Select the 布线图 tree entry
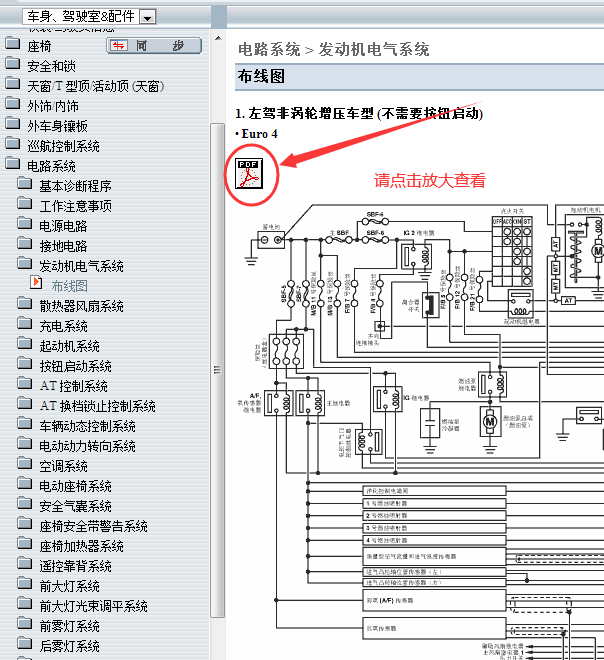 (69, 286)
